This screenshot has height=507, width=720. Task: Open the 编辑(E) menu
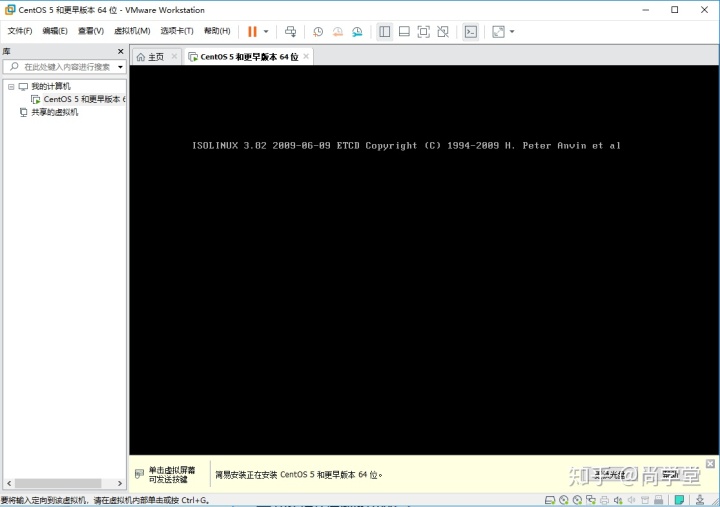(x=55, y=31)
